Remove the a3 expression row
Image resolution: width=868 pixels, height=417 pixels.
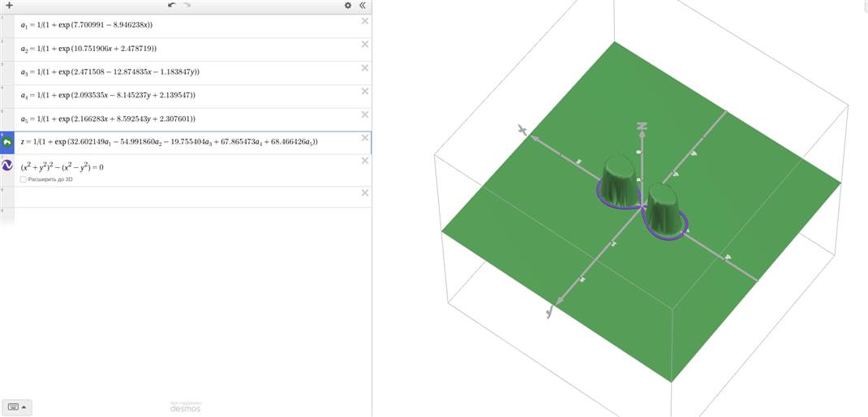click(365, 67)
